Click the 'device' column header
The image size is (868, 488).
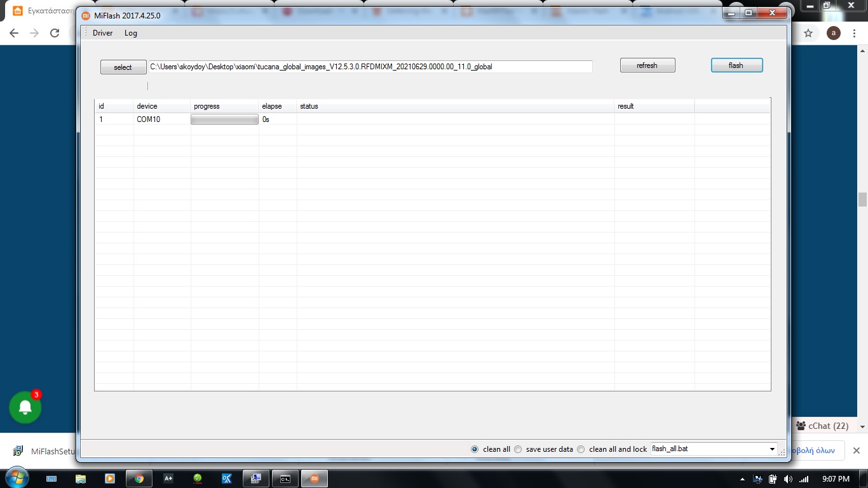coord(162,106)
